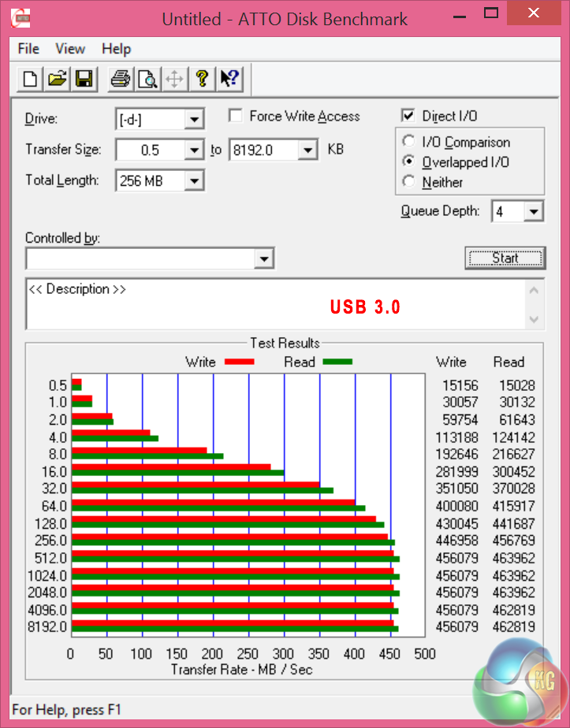
Task: Open Print Preview toolbar icon
Action: 147,79
